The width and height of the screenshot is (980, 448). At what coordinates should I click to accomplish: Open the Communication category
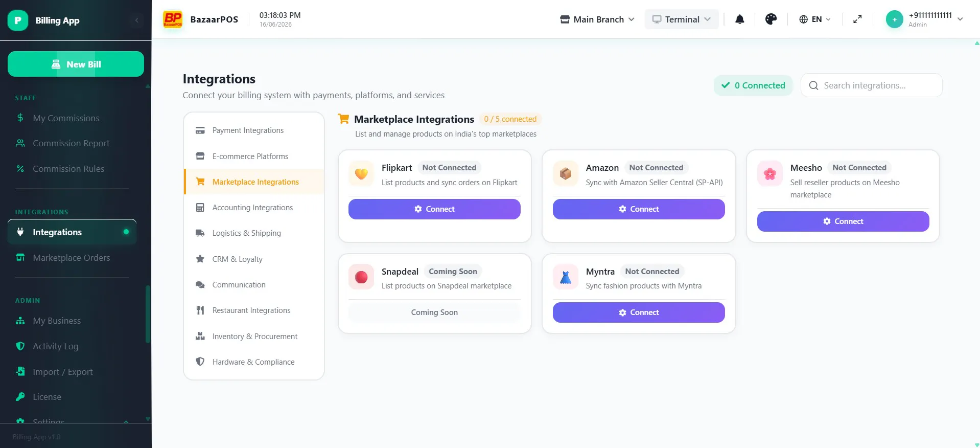click(x=254, y=285)
